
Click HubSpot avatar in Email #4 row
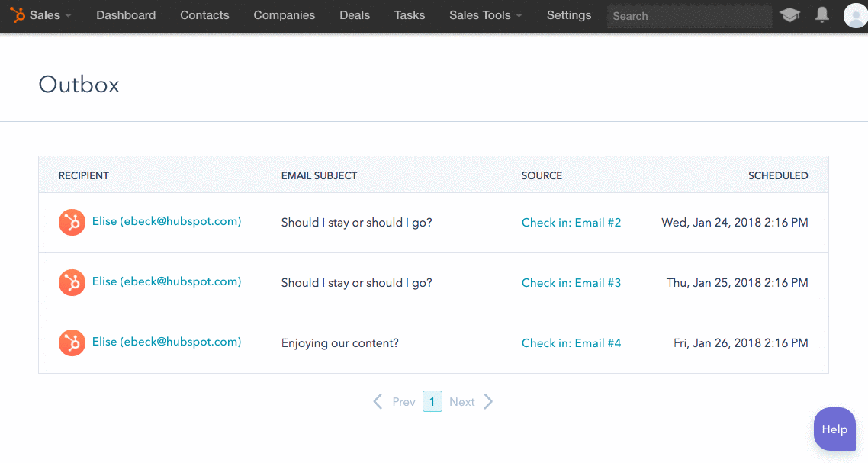coord(72,343)
